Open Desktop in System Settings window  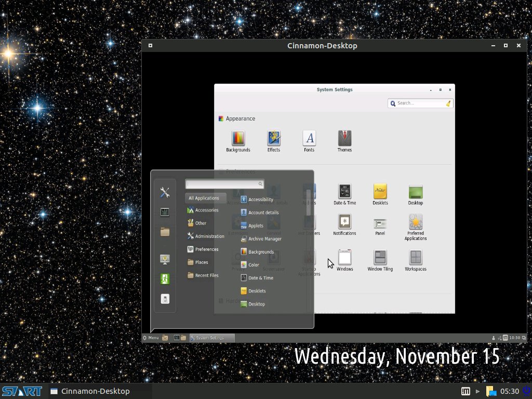coord(415,194)
